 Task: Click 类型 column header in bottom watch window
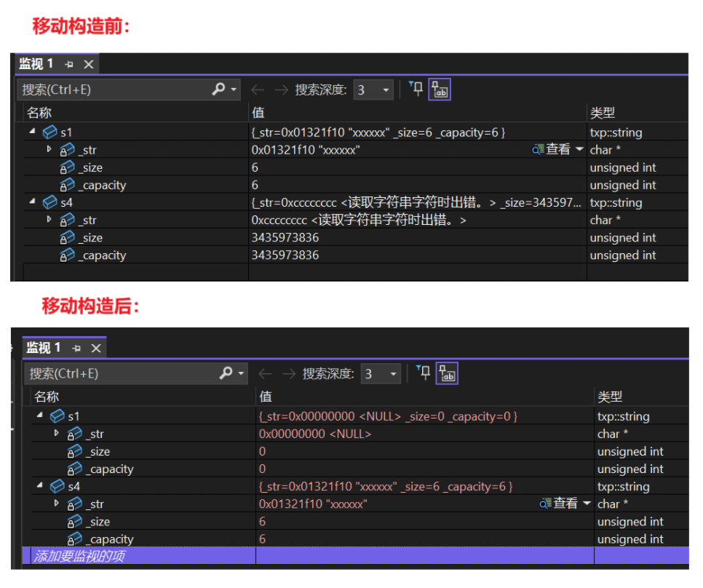click(610, 396)
